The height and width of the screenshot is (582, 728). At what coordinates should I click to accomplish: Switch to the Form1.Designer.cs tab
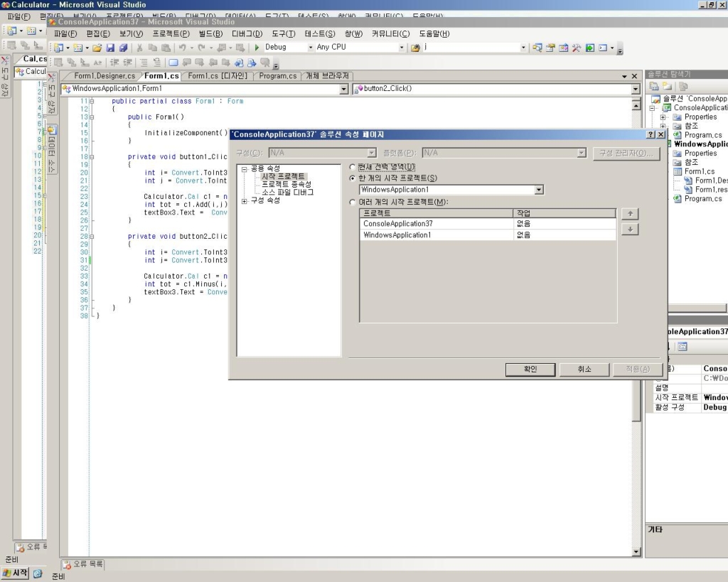coord(105,76)
